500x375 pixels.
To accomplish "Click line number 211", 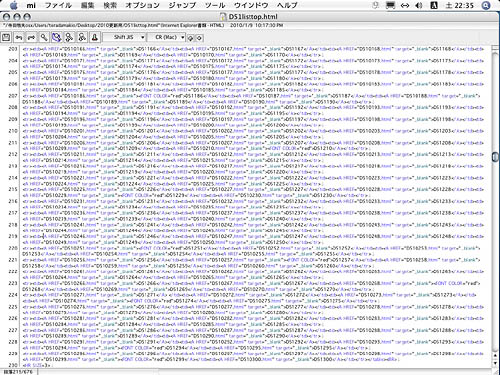I will pyautogui.click(x=13, y=143).
